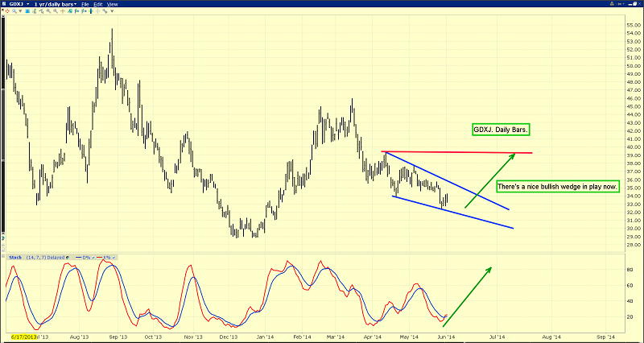Screen dimensions: 644x343
Task: Click the second gray zoom magnifier icon
Action: click(x=56, y=11)
